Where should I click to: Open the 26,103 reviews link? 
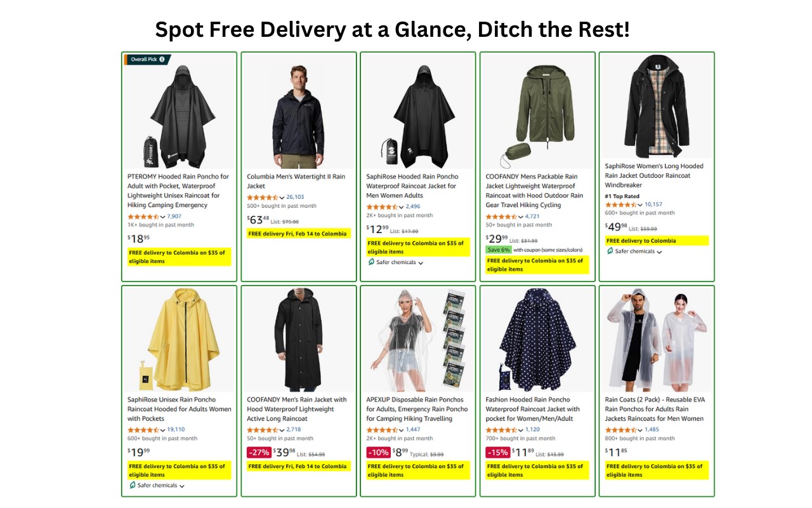coord(295,197)
